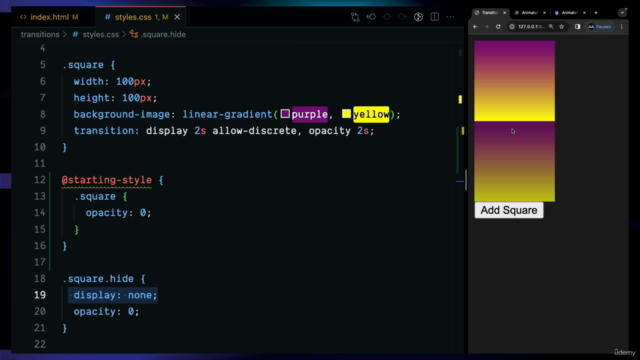Open the yellow color swatch picker

tap(346, 113)
